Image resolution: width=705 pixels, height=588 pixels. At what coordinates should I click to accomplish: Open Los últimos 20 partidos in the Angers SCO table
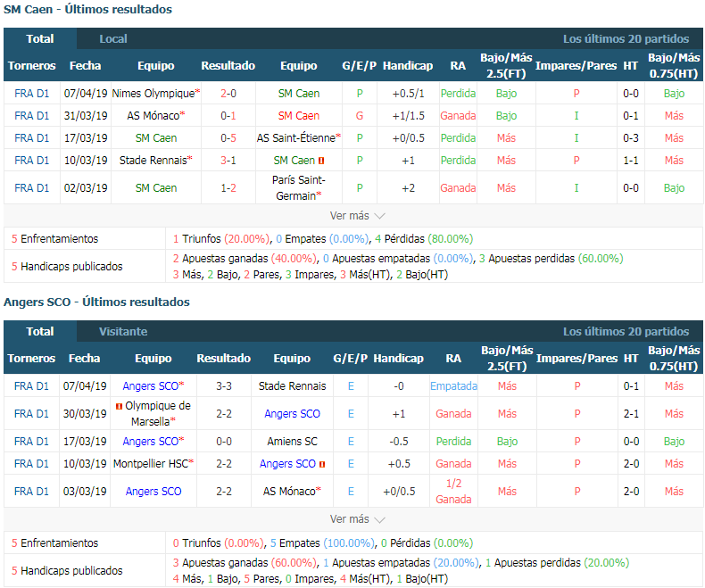tap(626, 332)
